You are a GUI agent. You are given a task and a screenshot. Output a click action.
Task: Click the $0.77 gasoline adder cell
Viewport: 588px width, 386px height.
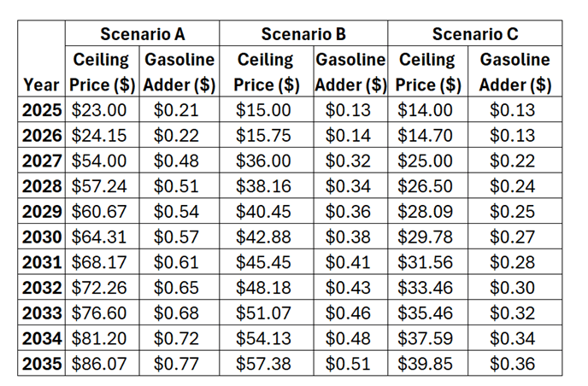[176, 364]
